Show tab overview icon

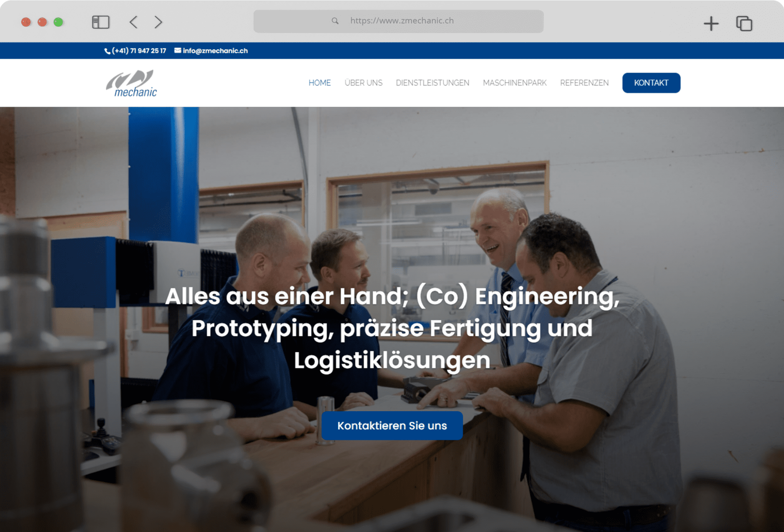click(744, 23)
